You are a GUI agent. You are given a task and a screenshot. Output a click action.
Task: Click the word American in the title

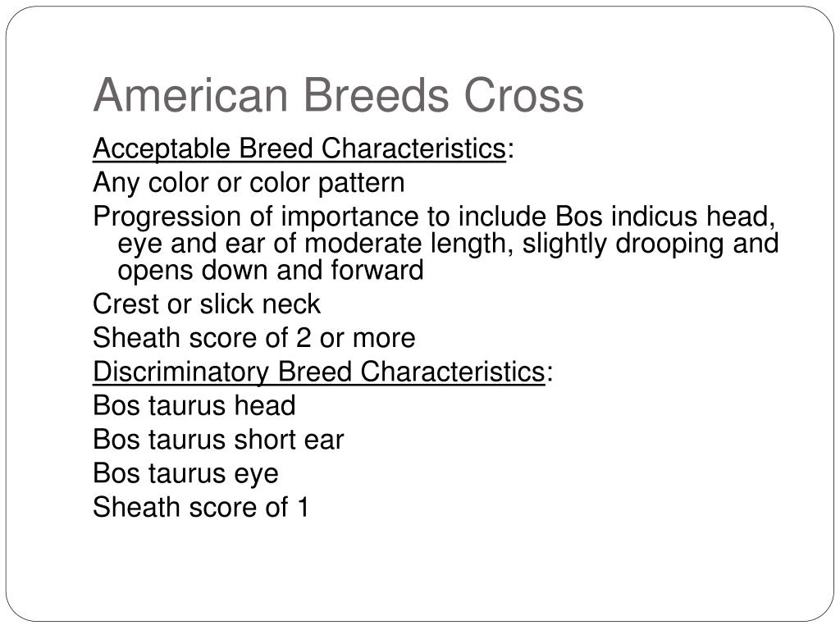tap(191, 95)
